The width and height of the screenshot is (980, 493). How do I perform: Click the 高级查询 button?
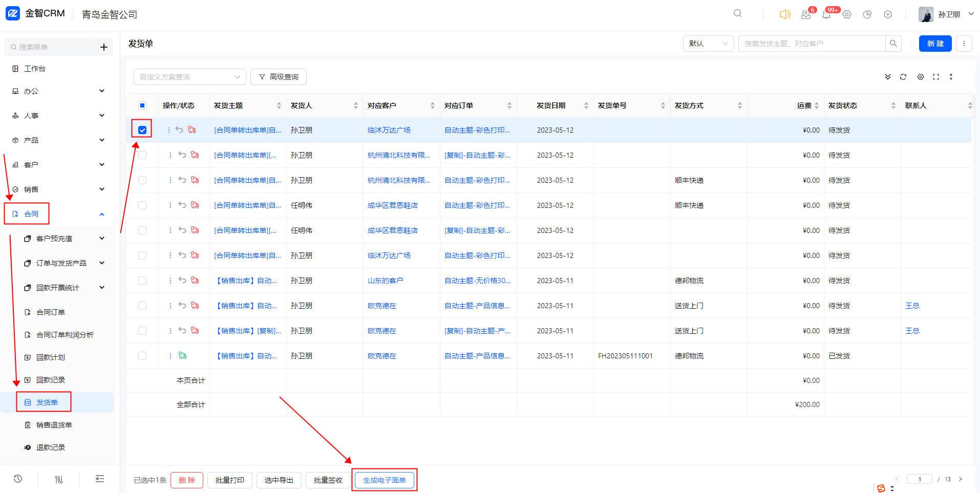click(279, 77)
